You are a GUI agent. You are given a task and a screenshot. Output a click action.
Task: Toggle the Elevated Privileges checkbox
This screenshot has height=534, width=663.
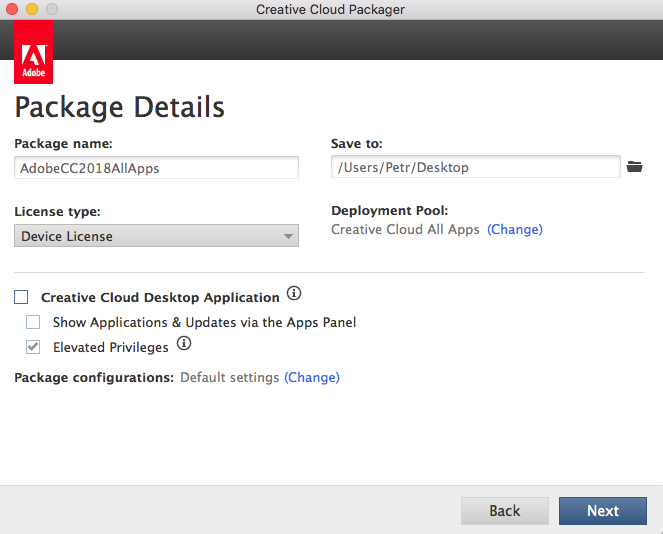point(33,347)
